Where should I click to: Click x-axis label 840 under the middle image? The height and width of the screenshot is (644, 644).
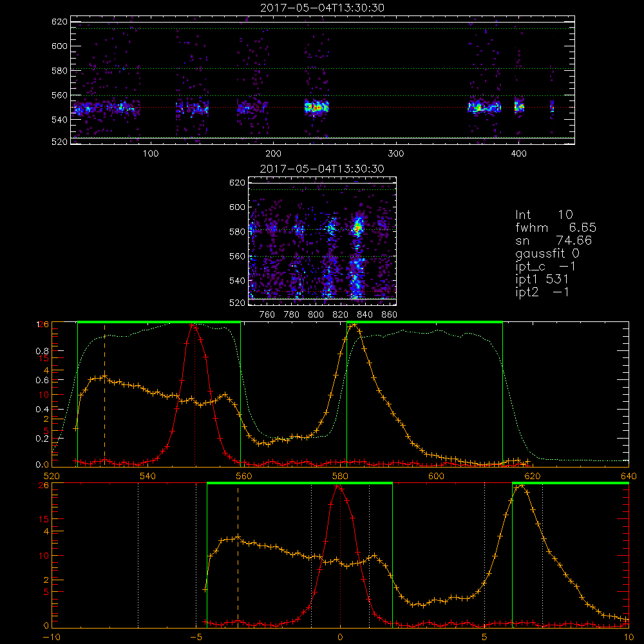(x=365, y=315)
